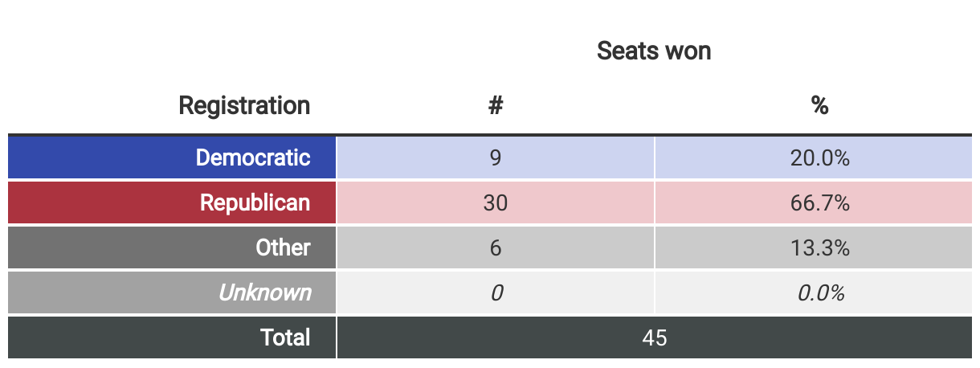The image size is (980, 368).
Task: Click the red Republican color cell
Action: click(172, 202)
